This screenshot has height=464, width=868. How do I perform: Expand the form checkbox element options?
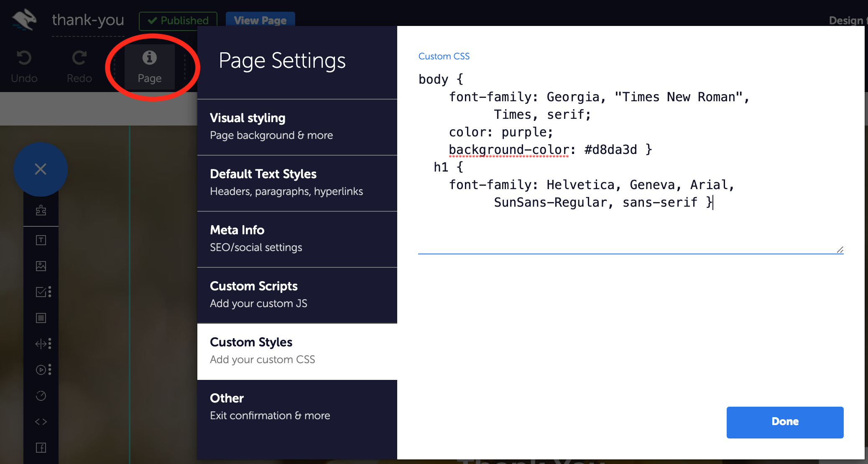(50, 292)
